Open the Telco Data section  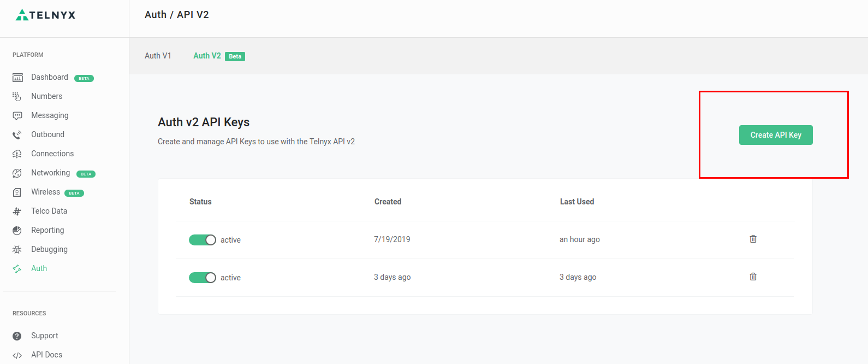click(x=49, y=211)
